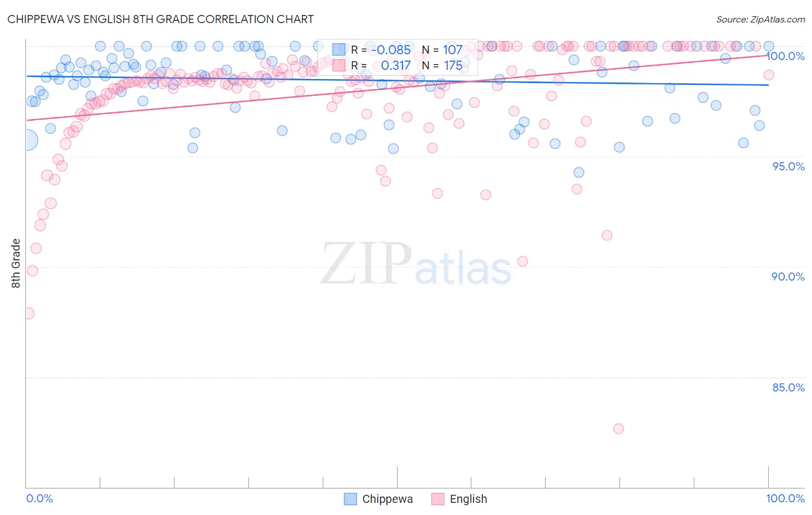Click the chart title text
Screen dimensions: 812x515
coord(161,19)
